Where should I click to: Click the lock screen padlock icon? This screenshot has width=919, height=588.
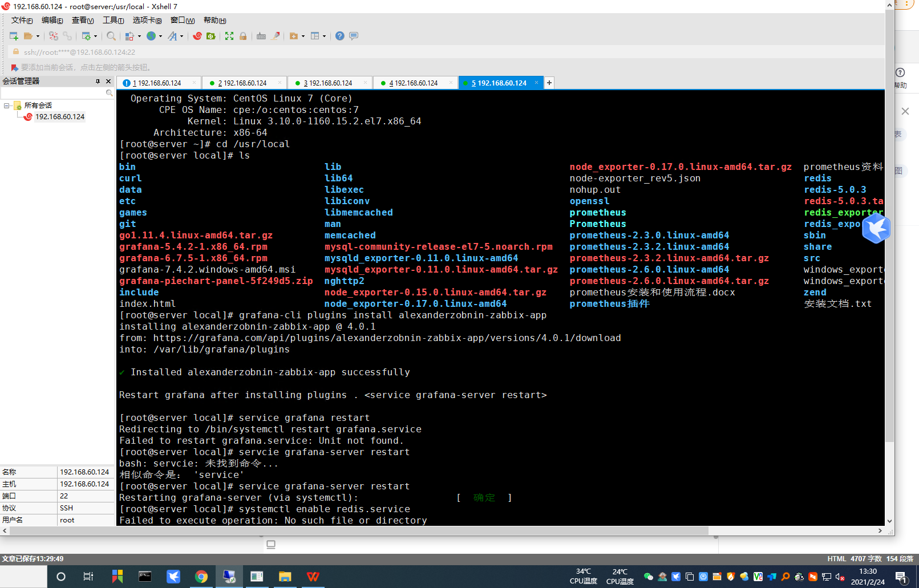pos(243,36)
